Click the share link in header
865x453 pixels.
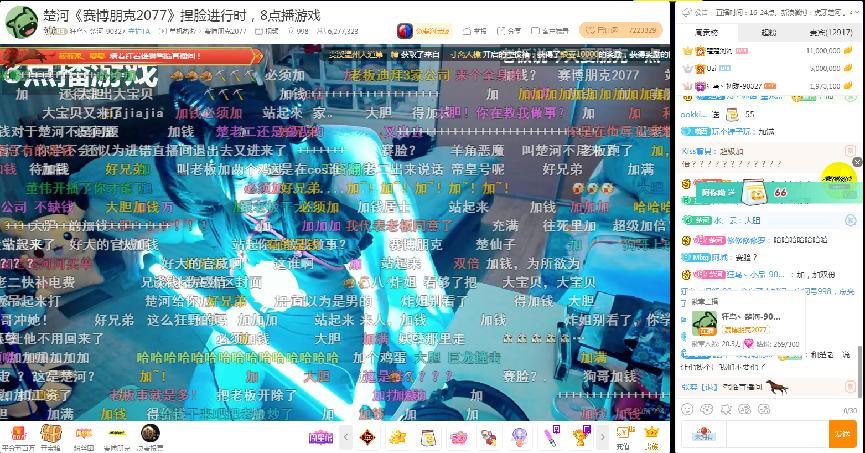(x=509, y=31)
